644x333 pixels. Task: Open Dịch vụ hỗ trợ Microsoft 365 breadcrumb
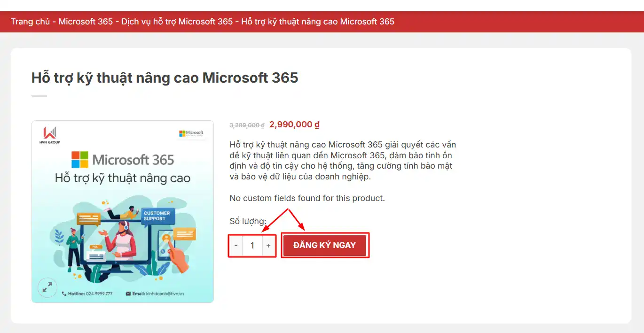(177, 22)
